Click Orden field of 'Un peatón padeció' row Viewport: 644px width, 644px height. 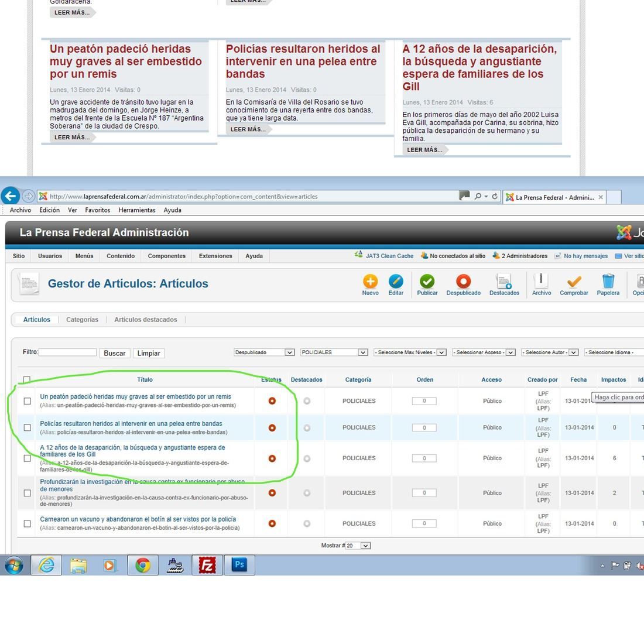click(424, 401)
